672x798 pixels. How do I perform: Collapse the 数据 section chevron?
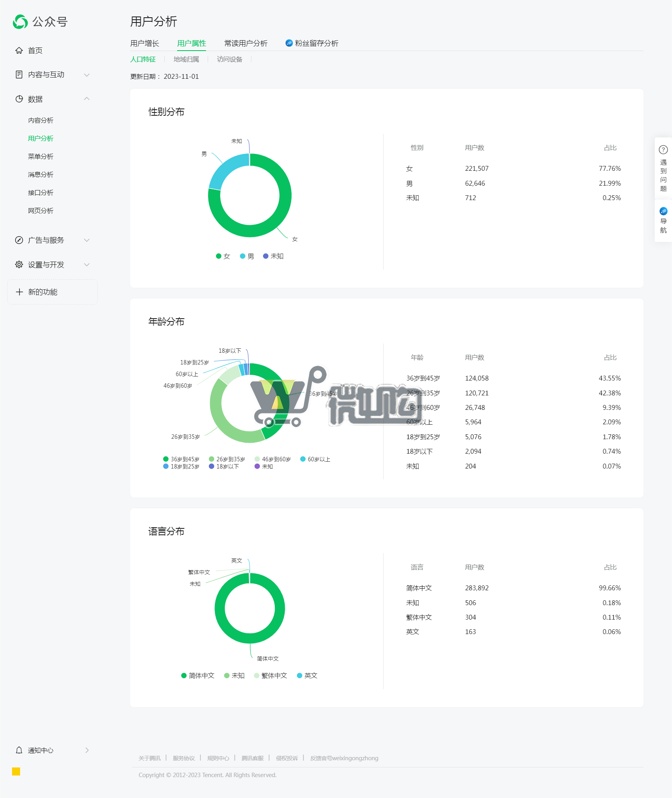click(x=87, y=99)
